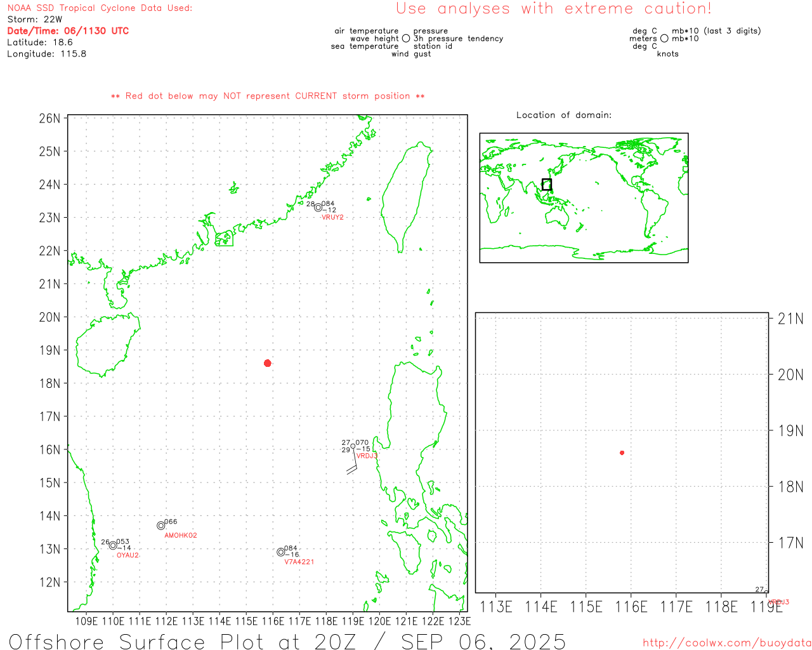
Task: Click the Hainan island outline on main map
Action: coord(108,345)
